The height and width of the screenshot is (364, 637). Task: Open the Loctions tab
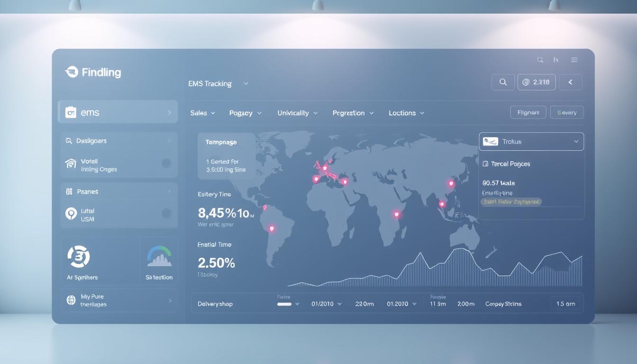coord(407,113)
